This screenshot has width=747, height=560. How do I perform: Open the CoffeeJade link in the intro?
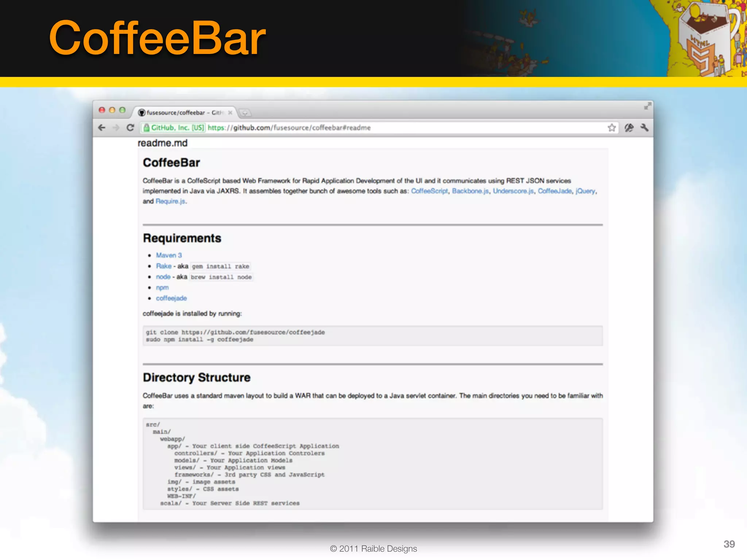coord(555,191)
